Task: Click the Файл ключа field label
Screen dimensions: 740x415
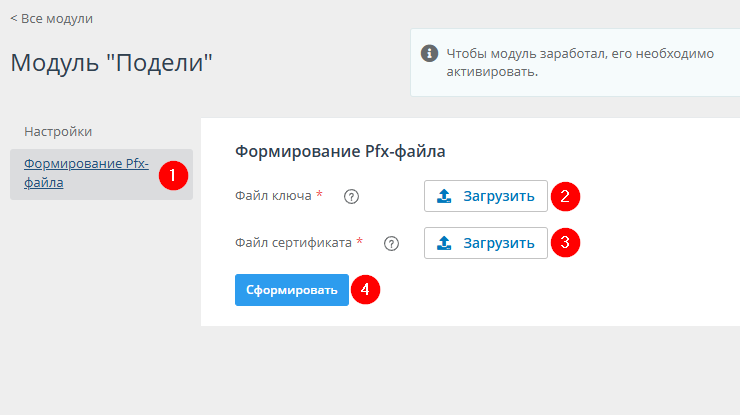Action: (x=273, y=196)
